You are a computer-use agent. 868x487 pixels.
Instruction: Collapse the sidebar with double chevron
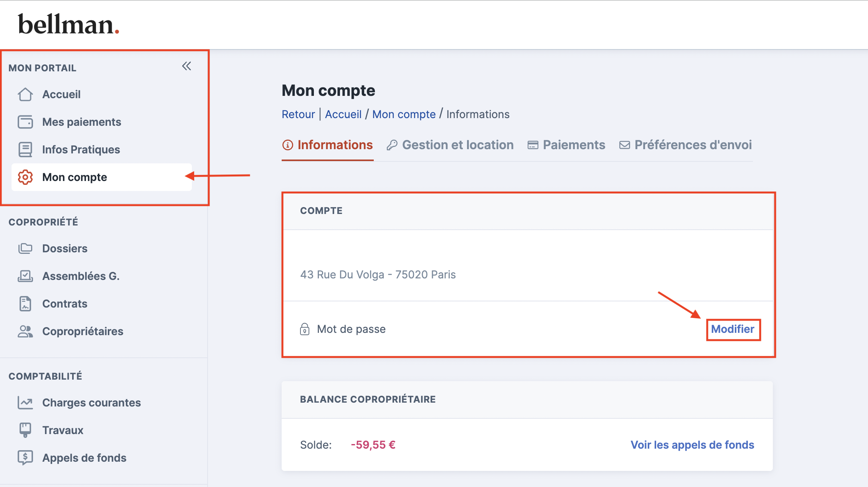(186, 66)
